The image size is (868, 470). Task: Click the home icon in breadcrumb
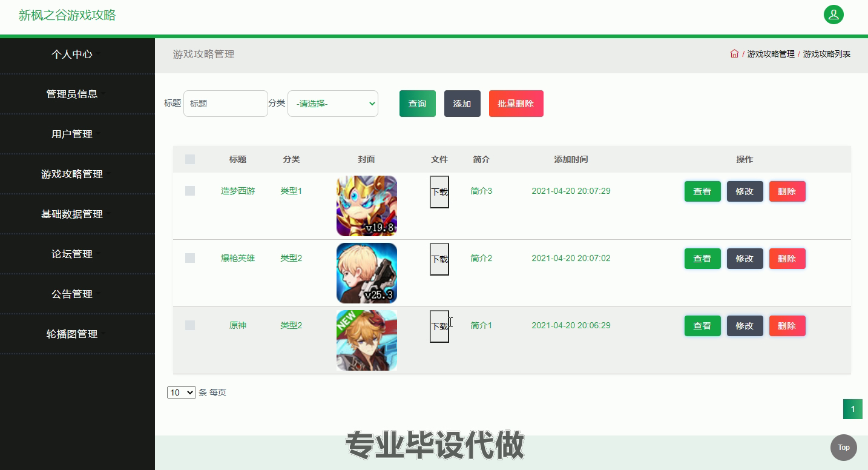(734, 54)
